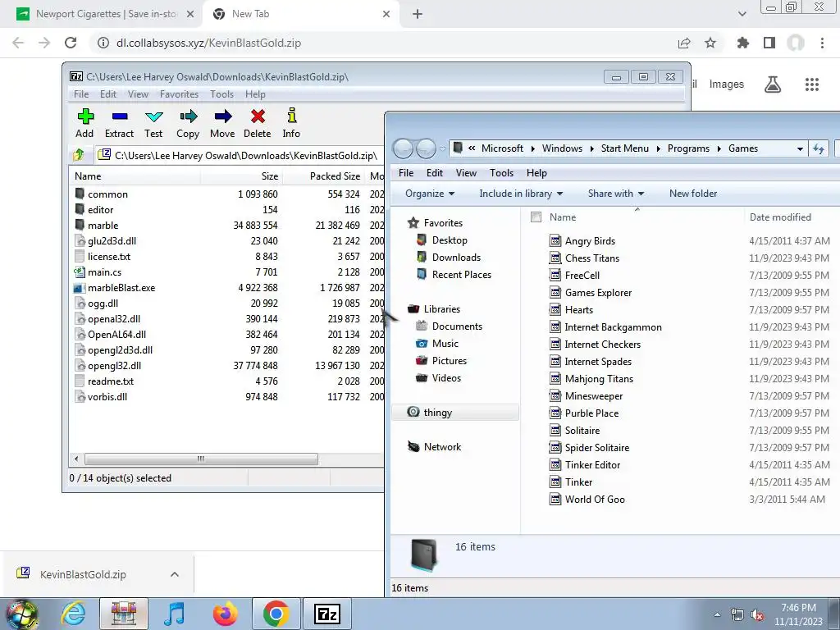This screenshot has height=630, width=840.
Task: Open the thingy computer item in sidebar
Action: click(437, 412)
